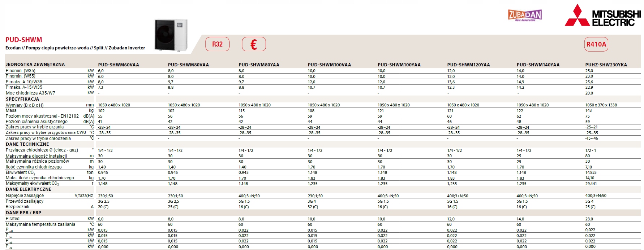Click the Bezpiecznik row label

[17, 207]
